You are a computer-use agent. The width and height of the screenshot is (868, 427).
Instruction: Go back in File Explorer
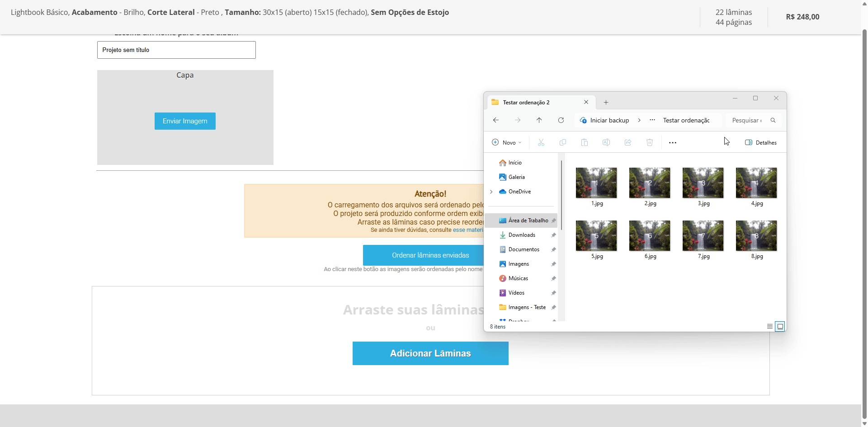pos(496,120)
